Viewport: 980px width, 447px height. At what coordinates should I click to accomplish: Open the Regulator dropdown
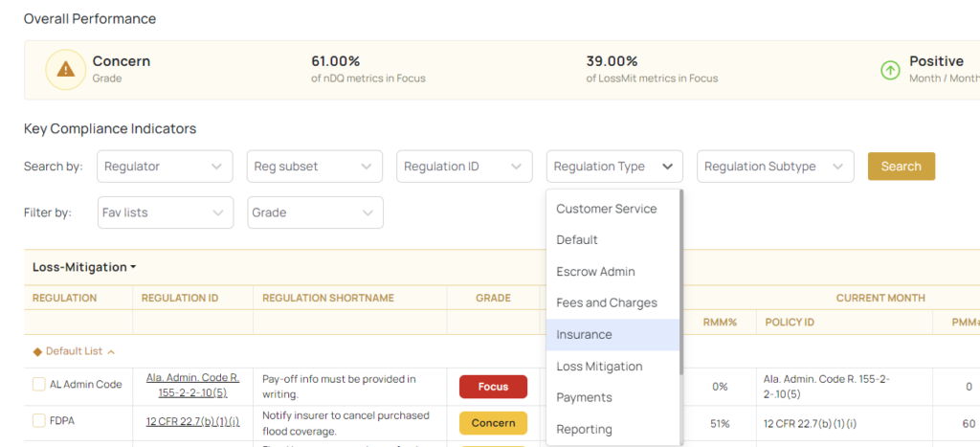(x=165, y=167)
